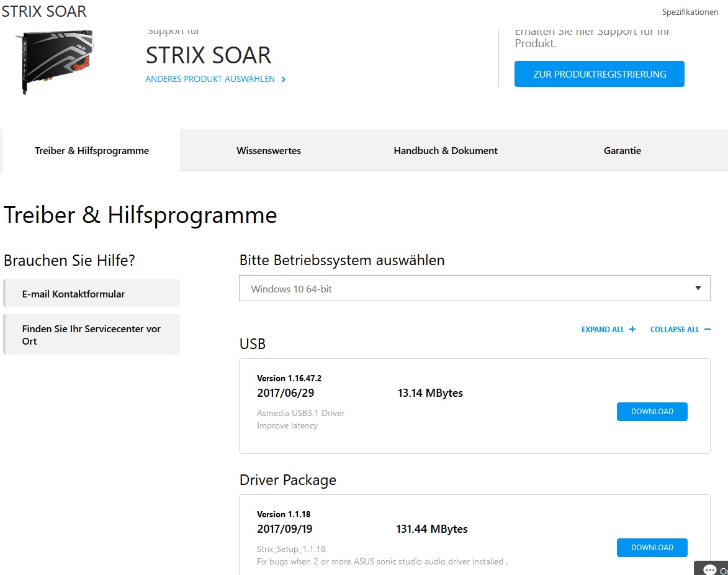Open the Handbuch & Dokument tab
728x575 pixels.
(x=445, y=150)
